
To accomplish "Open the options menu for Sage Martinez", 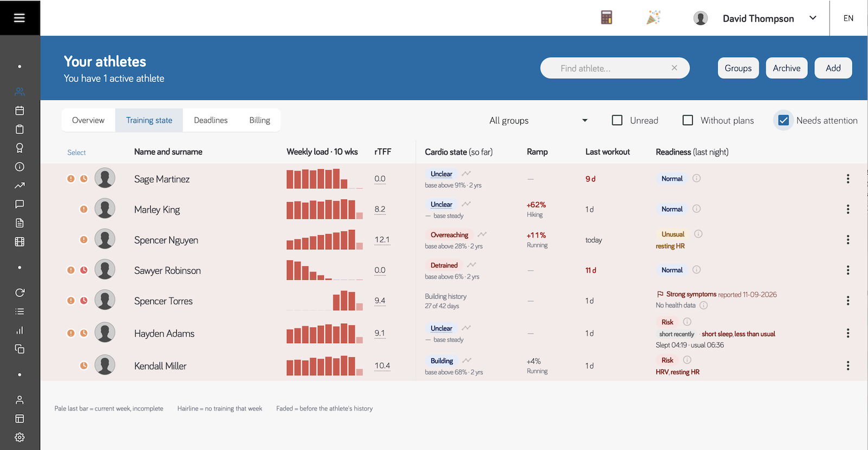I will pyautogui.click(x=848, y=178).
